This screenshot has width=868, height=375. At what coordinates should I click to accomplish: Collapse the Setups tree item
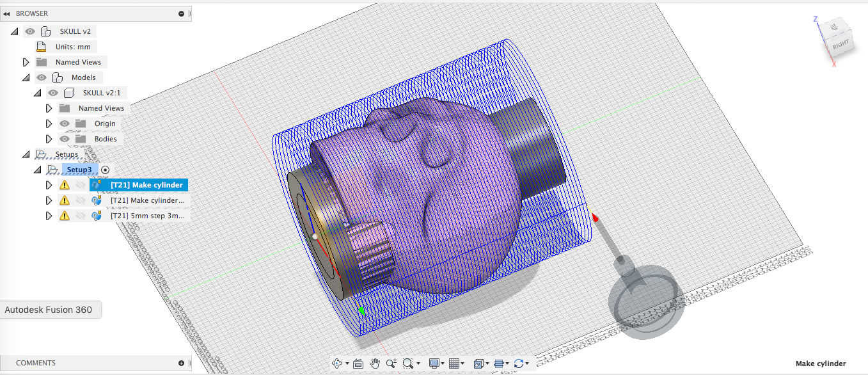point(26,154)
